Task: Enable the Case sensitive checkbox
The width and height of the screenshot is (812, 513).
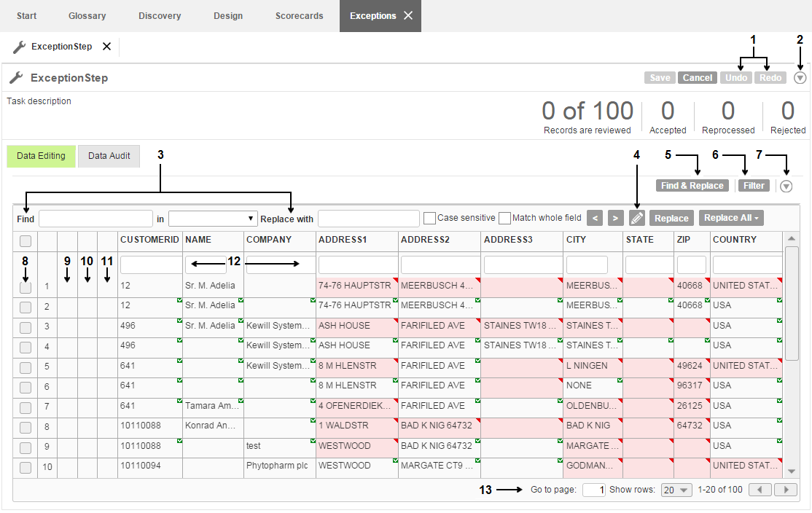Action: click(x=429, y=218)
